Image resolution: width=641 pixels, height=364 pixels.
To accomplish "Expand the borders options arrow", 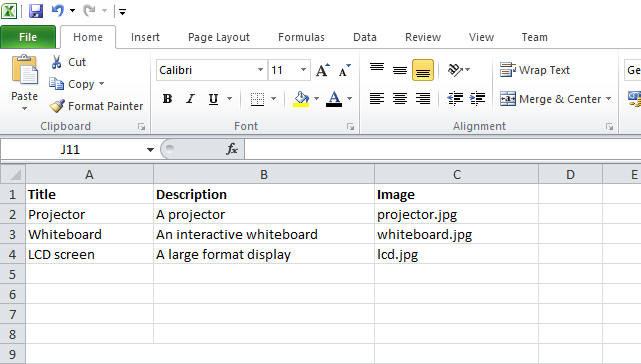I will click(273, 99).
